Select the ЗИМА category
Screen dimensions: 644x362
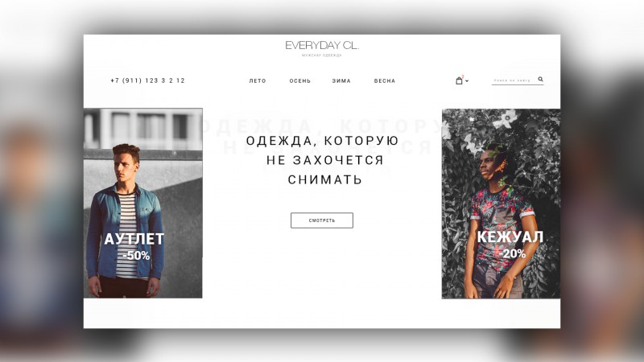pyautogui.click(x=341, y=81)
